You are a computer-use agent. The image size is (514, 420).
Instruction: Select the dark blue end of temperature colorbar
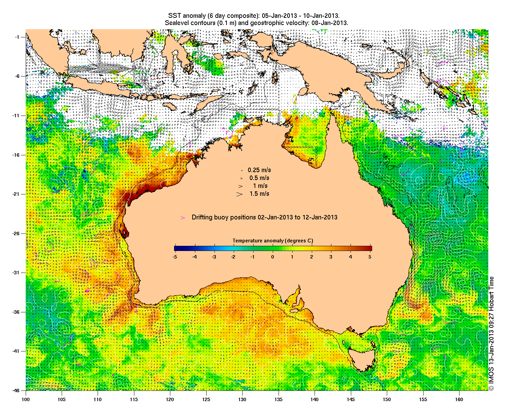pyautogui.click(x=177, y=249)
